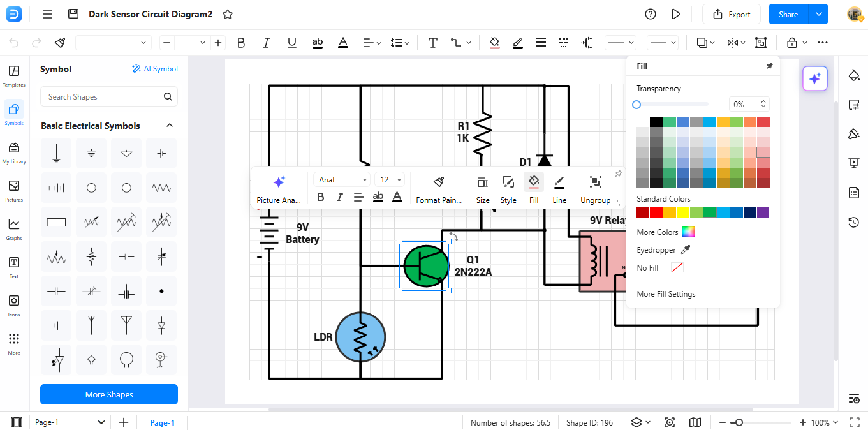Insert text tool in top toolbar
868x430 pixels.
coord(433,43)
